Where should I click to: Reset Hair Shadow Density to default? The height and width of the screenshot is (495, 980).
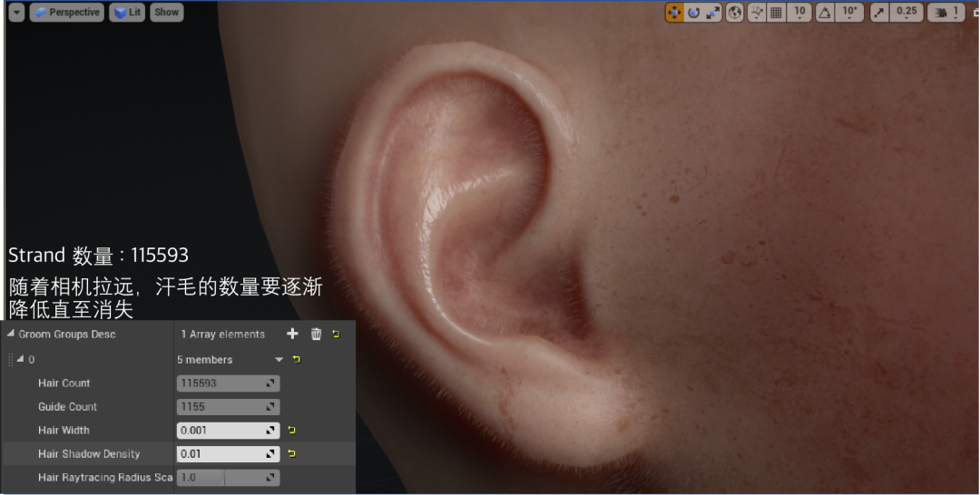(x=292, y=454)
